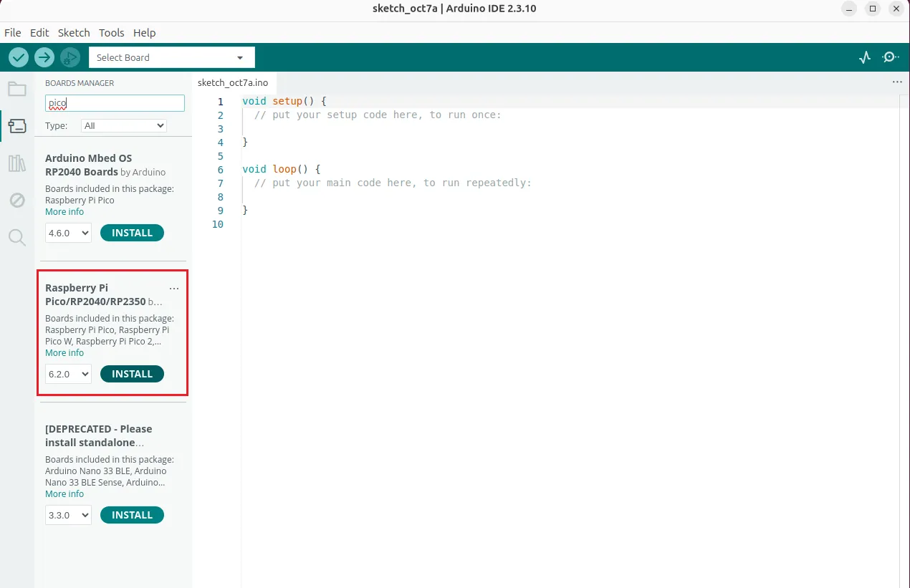This screenshot has height=588, width=910.
Task: Open the Library Manager books icon
Action: pos(17,163)
